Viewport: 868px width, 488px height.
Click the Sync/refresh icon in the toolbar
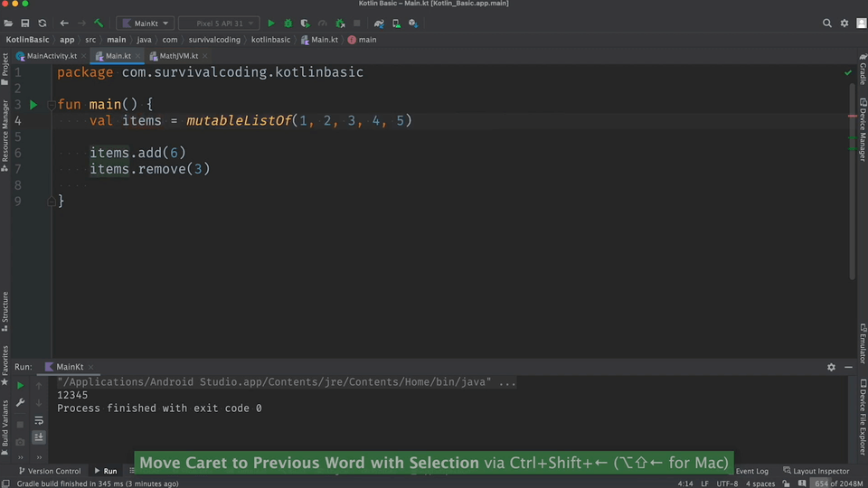click(x=42, y=23)
